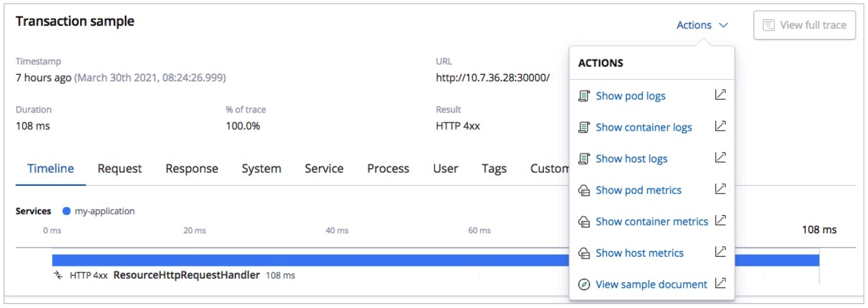Open Show container metrics action

[x=652, y=222]
